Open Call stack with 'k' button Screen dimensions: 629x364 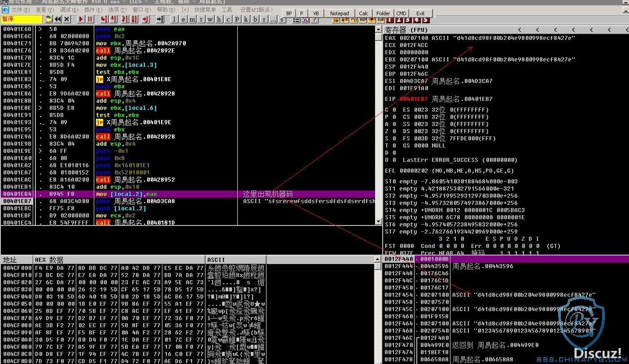pyautogui.click(x=246, y=19)
